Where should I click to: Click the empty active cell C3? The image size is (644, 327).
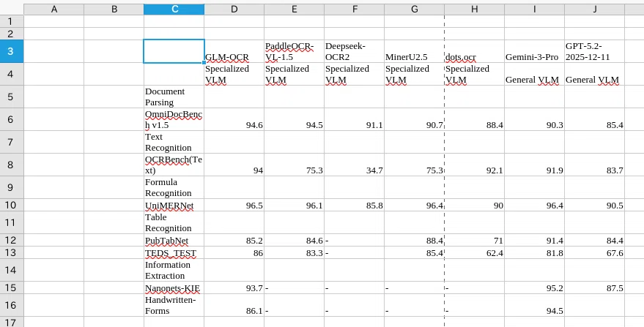pos(174,51)
